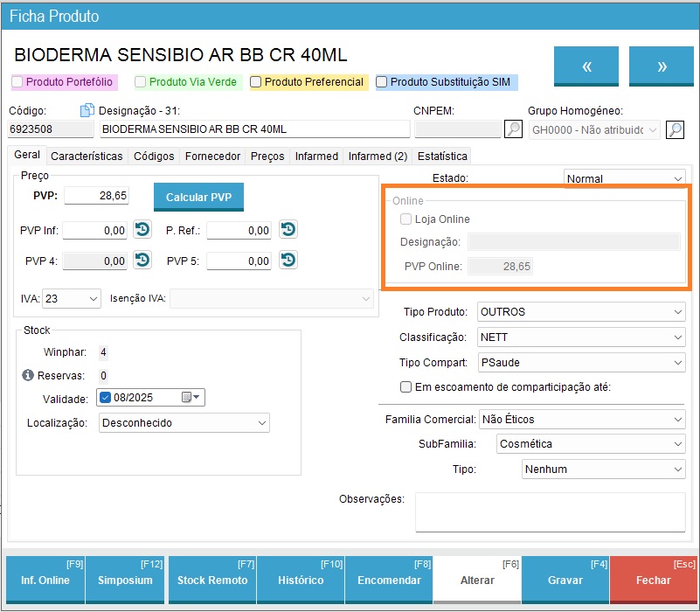This screenshot has width=700, height=612.
Task: Open PVP 5 price history icon
Action: [x=288, y=260]
